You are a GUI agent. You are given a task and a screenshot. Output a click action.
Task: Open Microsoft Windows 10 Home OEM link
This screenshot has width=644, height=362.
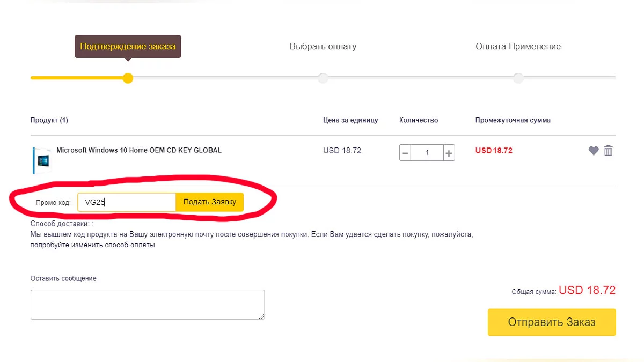pos(139,150)
